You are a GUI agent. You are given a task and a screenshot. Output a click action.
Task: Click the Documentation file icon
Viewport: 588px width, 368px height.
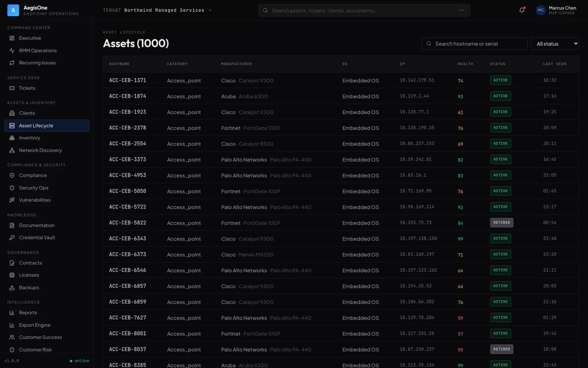point(12,226)
